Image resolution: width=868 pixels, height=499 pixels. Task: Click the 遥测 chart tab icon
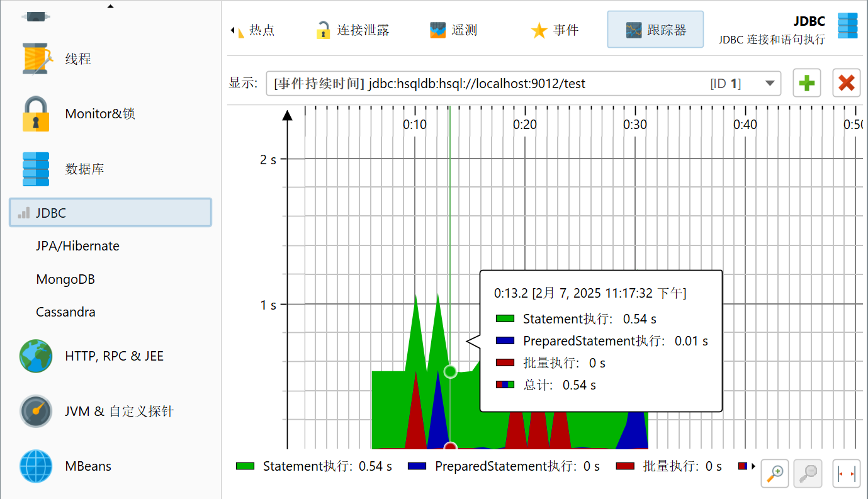(x=438, y=30)
